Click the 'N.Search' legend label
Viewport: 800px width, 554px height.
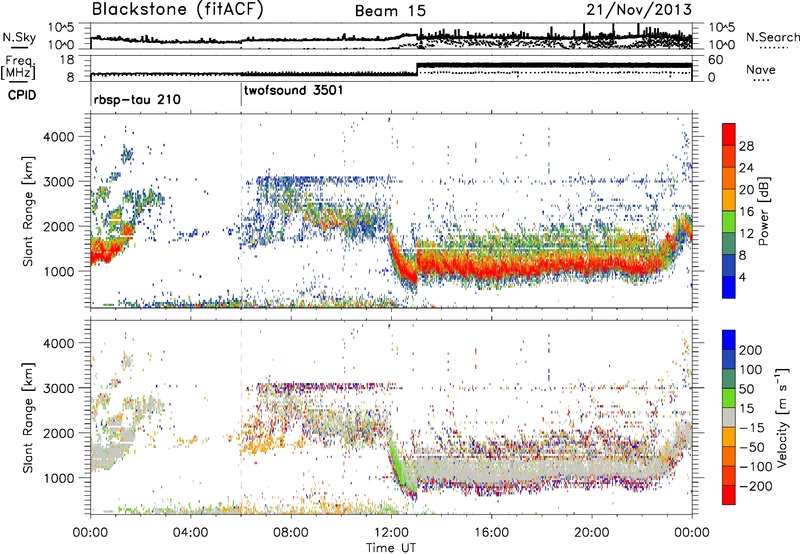[x=772, y=37]
